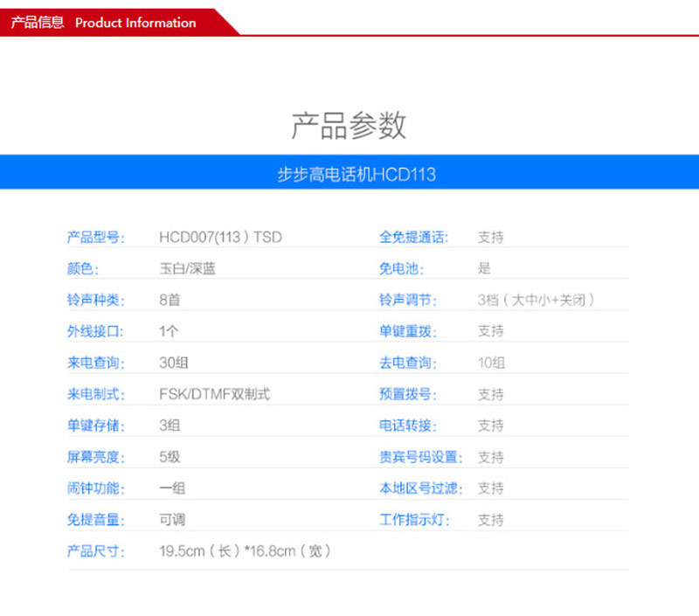
Task: Select the 外线接口 label
Action: [x=95, y=331]
